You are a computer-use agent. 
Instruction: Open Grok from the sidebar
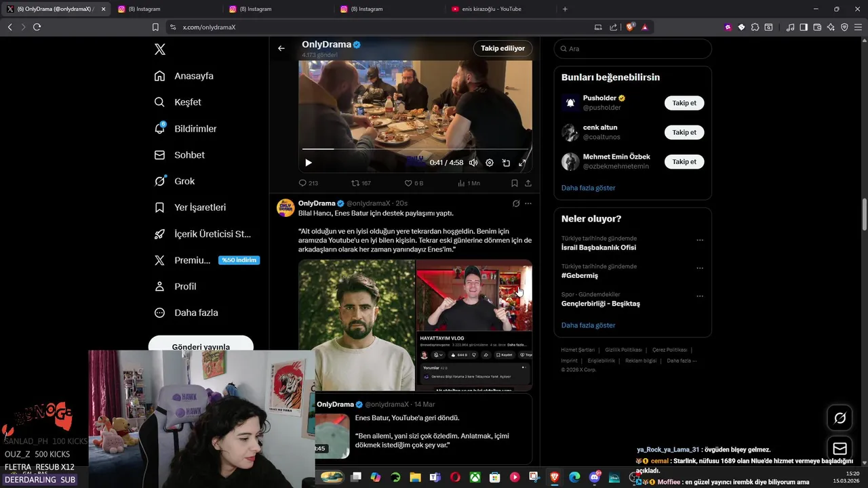coord(174,182)
